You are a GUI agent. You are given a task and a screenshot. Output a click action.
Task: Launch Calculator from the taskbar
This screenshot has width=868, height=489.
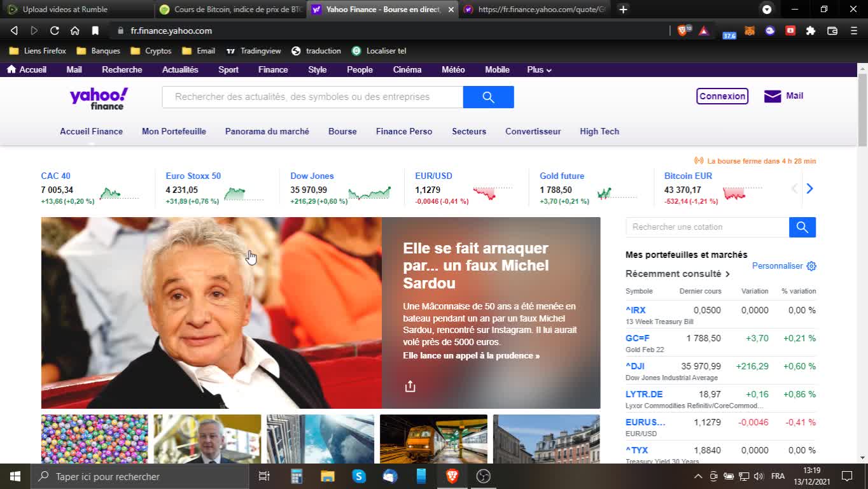pyautogui.click(x=297, y=476)
